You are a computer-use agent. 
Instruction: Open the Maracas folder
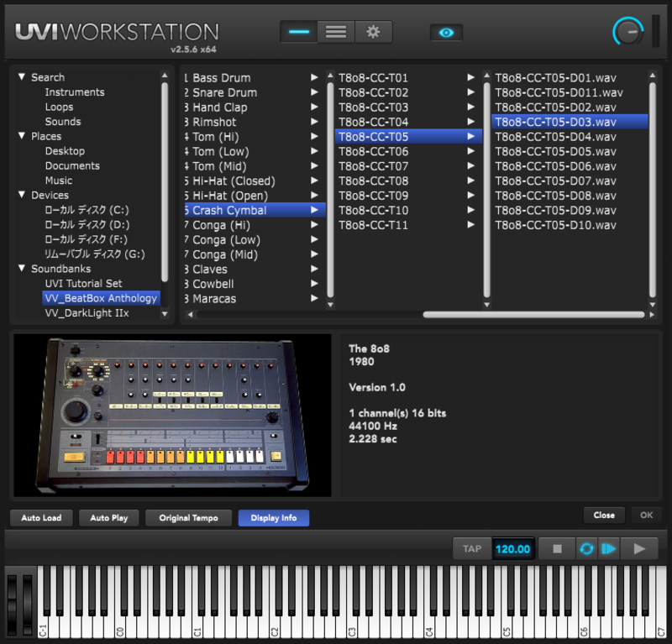(x=255, y=299)
